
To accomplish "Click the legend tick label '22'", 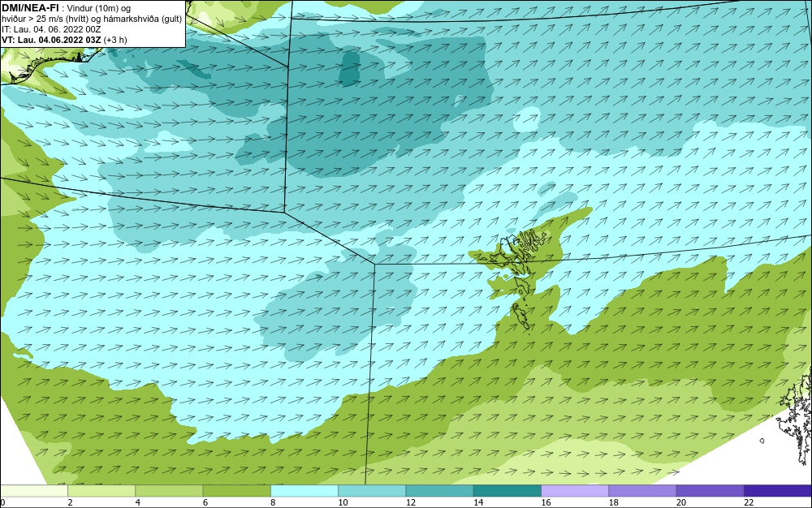I will pyautogui.click(x=749, y=502).
